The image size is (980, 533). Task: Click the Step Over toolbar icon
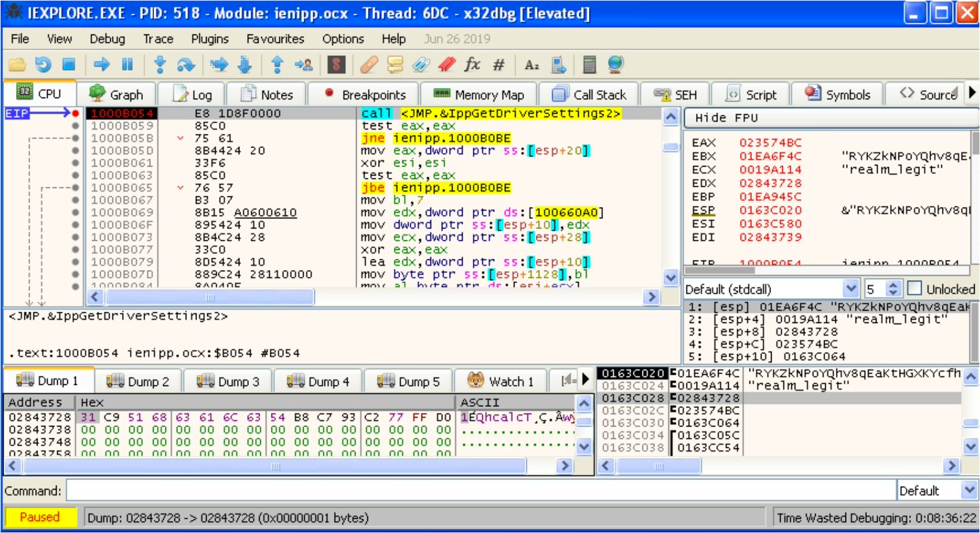coord(186,64)
